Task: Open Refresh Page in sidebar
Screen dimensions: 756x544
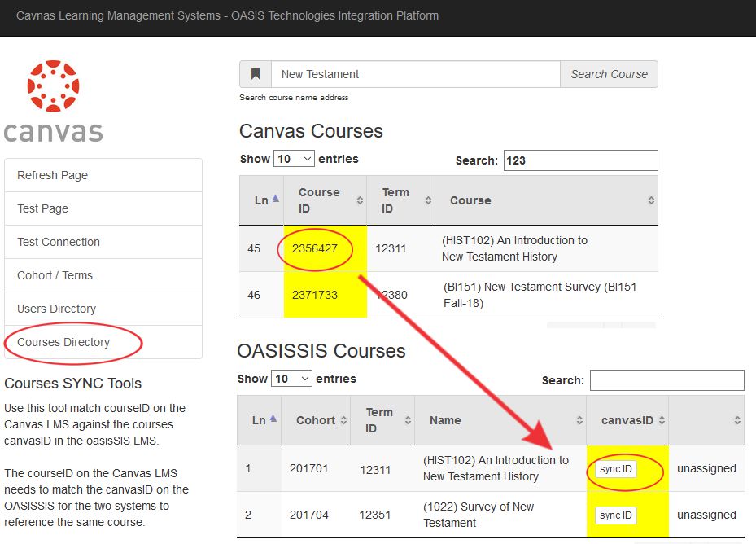Action: tap(103, 175)
